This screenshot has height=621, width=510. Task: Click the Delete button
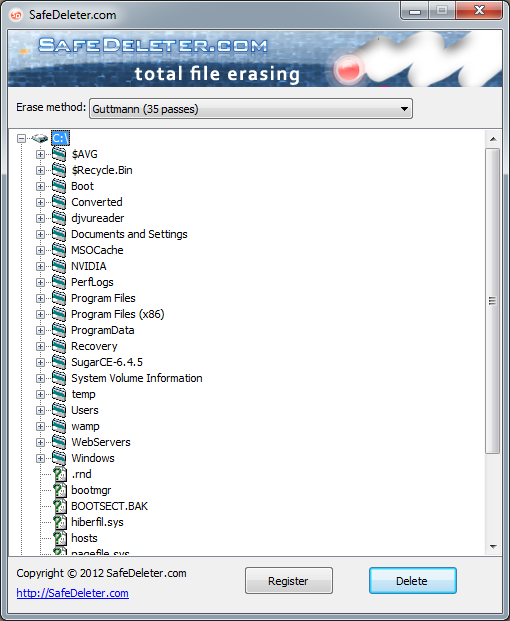click(x=413, y=581)
